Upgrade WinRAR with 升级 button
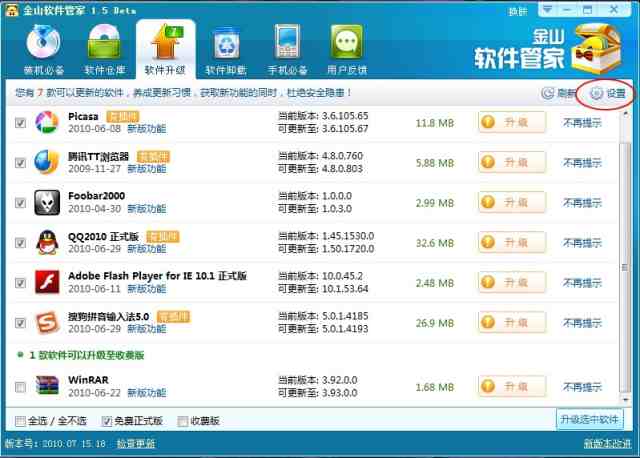640x458 pixels. 512,386
